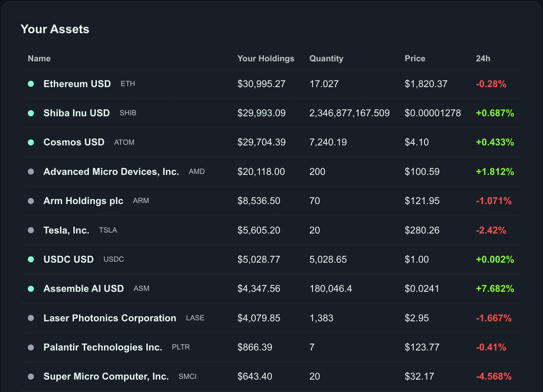Sort by the Your Holdings column header

266,59
